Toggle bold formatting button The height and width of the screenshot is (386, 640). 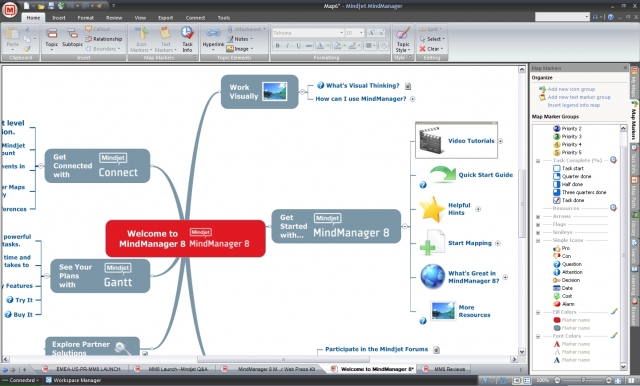pos(278,46)
